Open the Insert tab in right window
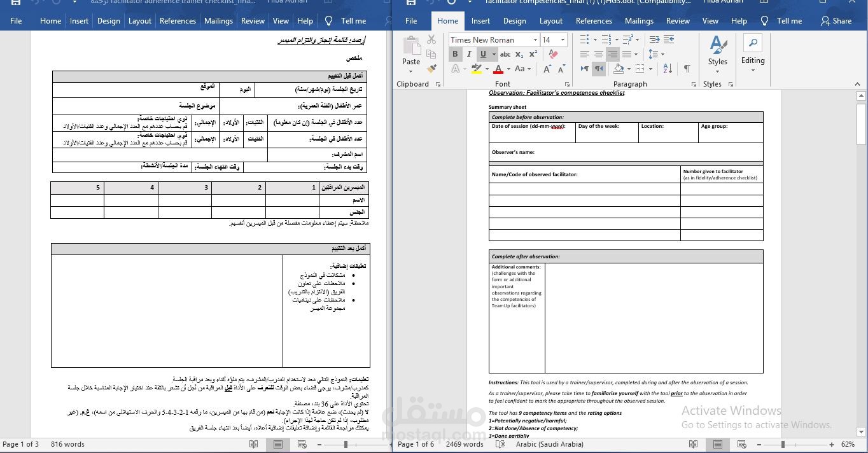 pos(480,21)
